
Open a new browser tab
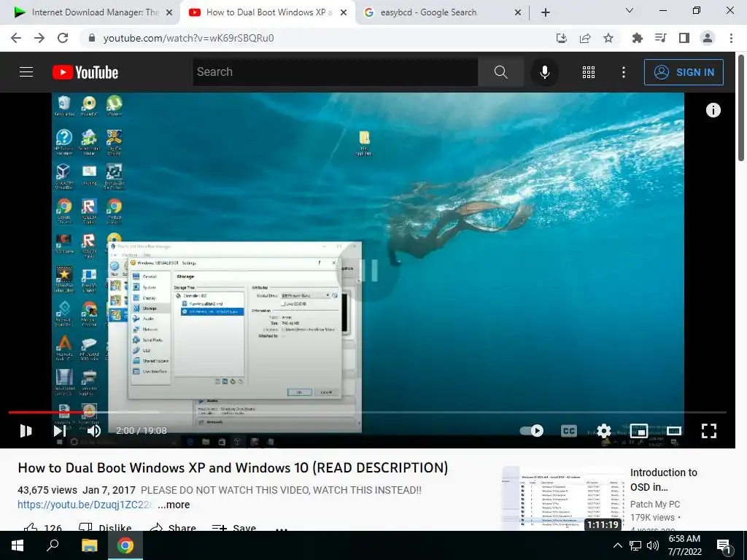pos(546,12)
